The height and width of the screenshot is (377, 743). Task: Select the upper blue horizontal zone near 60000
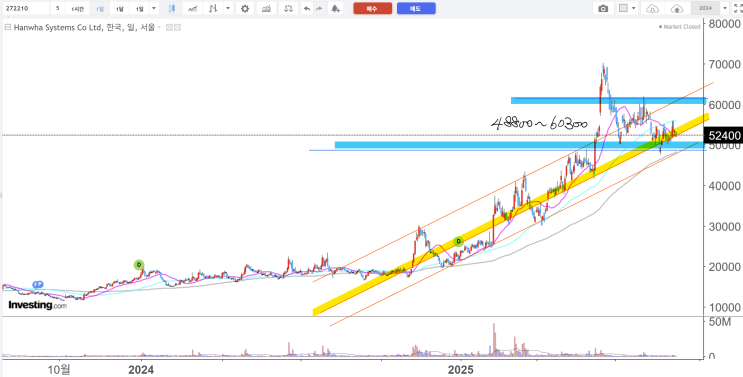coord(608,100)
